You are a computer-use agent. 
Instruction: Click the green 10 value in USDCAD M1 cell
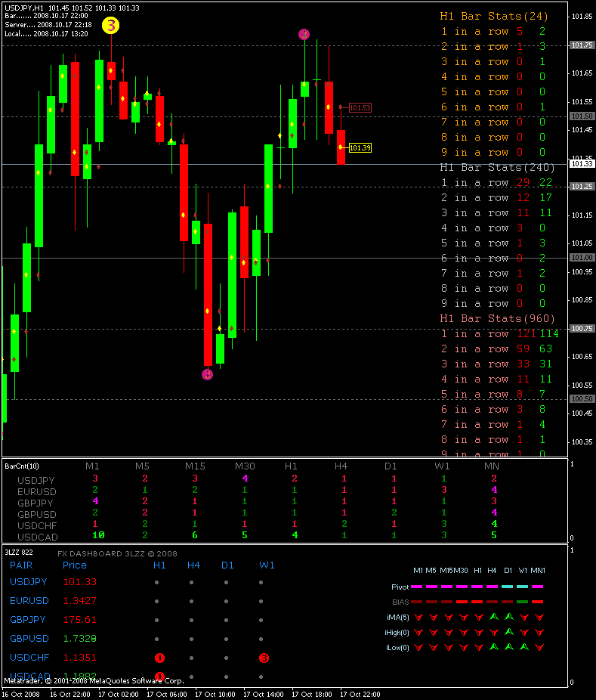point(98,534)
